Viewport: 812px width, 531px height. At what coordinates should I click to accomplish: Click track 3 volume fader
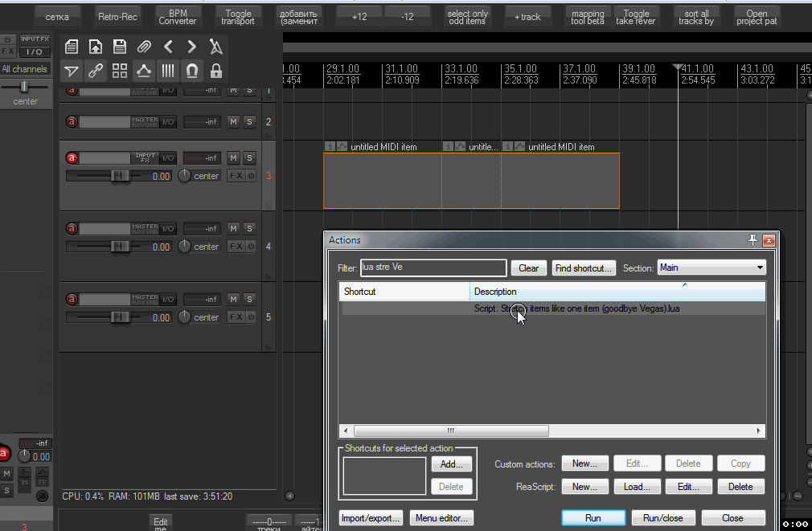[120, 175]
